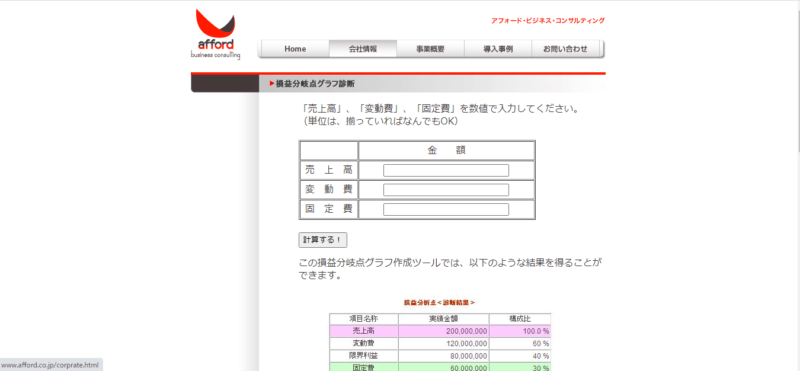Viewport: 800px width, 371px height.
Task: Click the 金額 column header
Action: (x=446, y=150)
